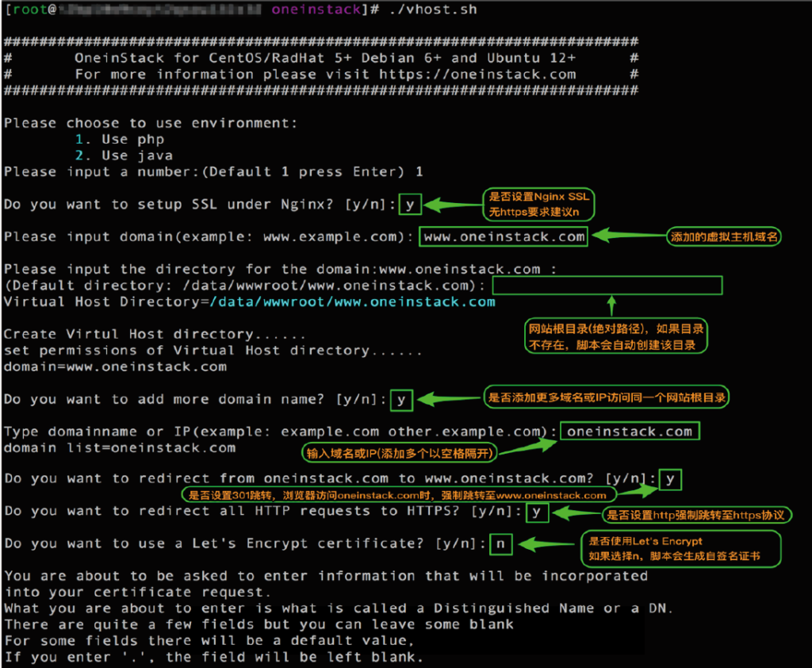
Task: Click "set permissions of Virtual Host directory......" line
Action: pos(213,351)
